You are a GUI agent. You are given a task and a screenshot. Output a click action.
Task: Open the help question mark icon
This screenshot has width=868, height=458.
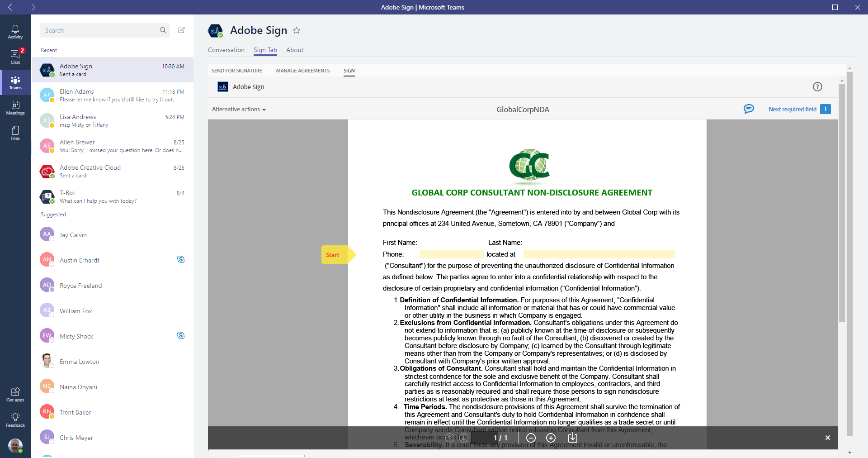coord(817,86)
